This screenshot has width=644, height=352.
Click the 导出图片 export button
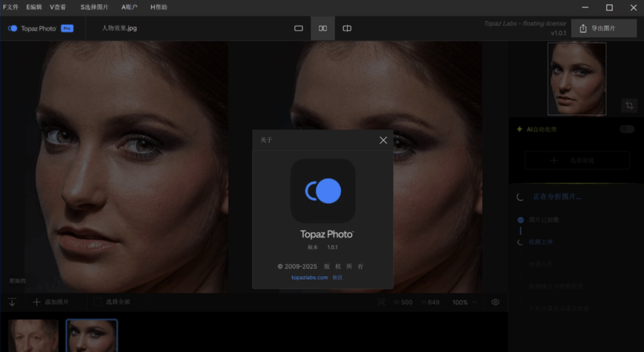coord(604,28)
